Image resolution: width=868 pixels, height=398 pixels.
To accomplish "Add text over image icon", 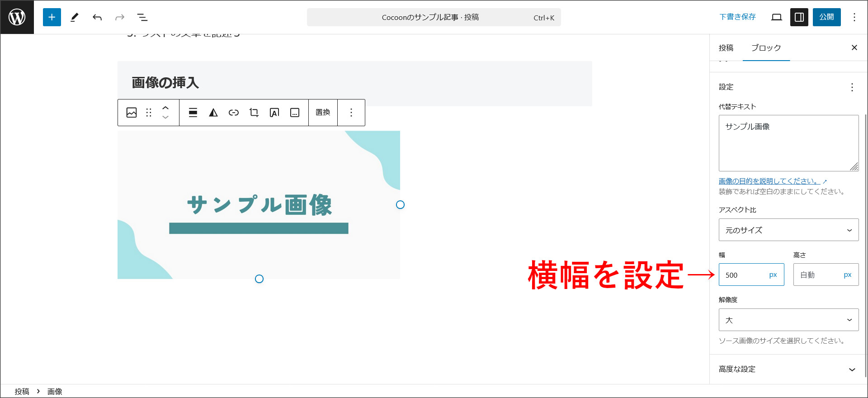I will pos(274,113).
